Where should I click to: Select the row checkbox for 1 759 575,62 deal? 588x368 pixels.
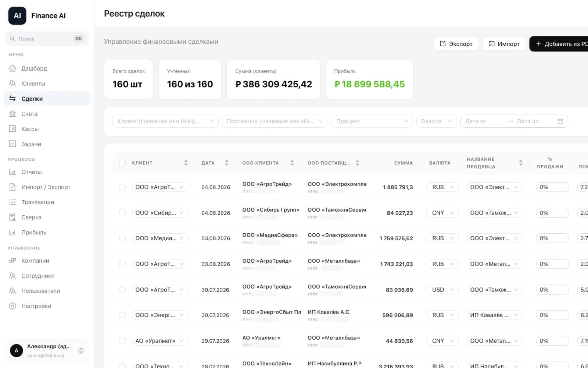(122, 238)
